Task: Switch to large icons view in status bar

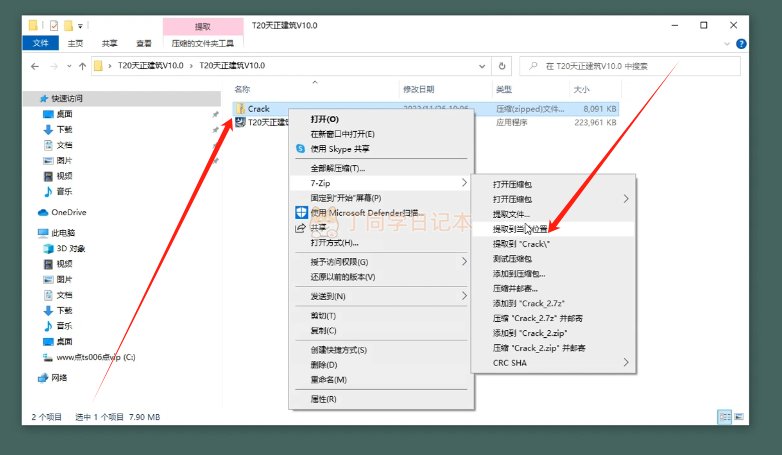Action: [x=740, y=416]
